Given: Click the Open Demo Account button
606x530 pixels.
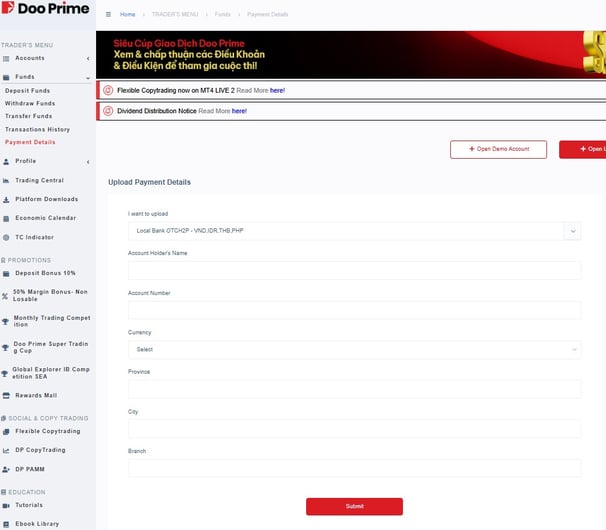Looking at the screenshot, I should click(499, 149).
